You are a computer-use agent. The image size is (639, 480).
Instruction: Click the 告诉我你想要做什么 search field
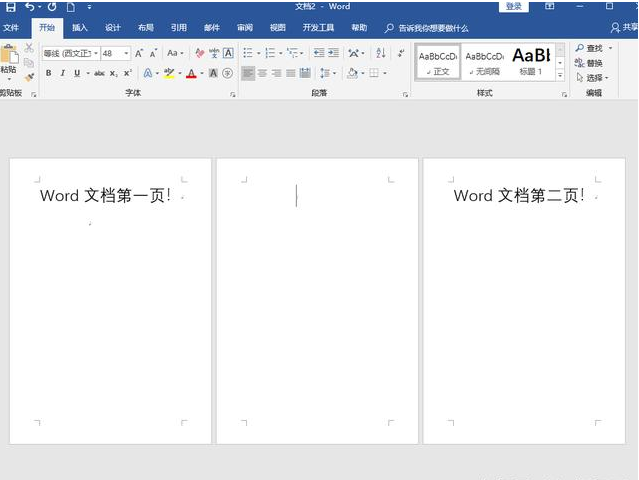432,28
